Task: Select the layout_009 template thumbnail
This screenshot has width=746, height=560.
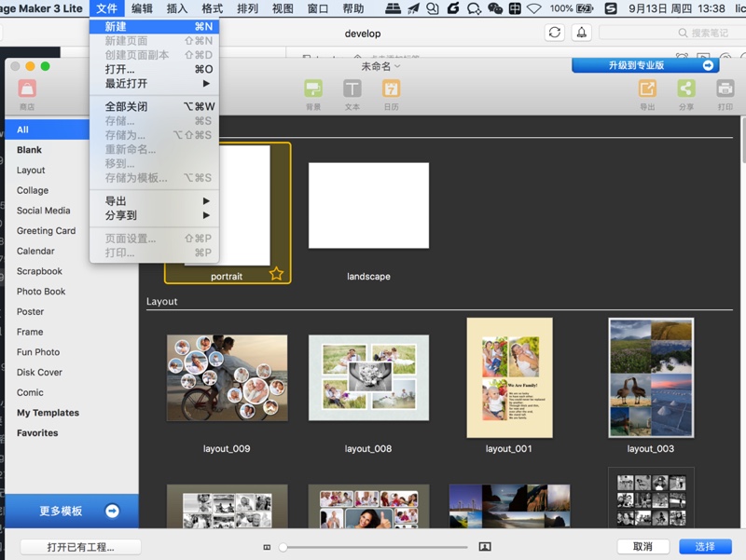Action: coord(227,378)
